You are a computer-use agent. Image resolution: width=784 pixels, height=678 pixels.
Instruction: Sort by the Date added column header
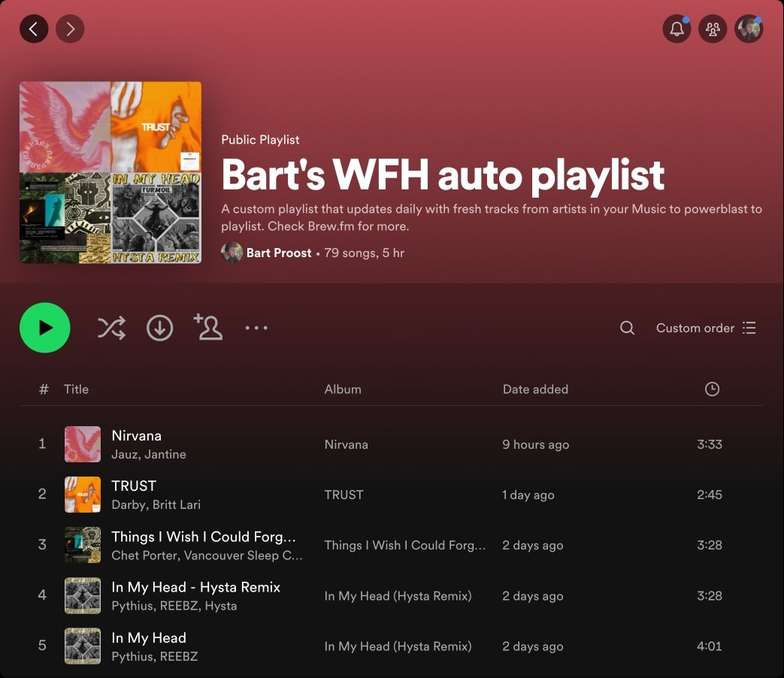pos(535,389)
